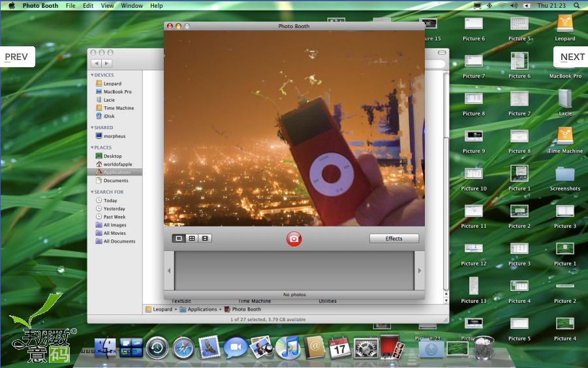Select movie clip recording mode
This screenshot has width=588, height=368.
205,238
